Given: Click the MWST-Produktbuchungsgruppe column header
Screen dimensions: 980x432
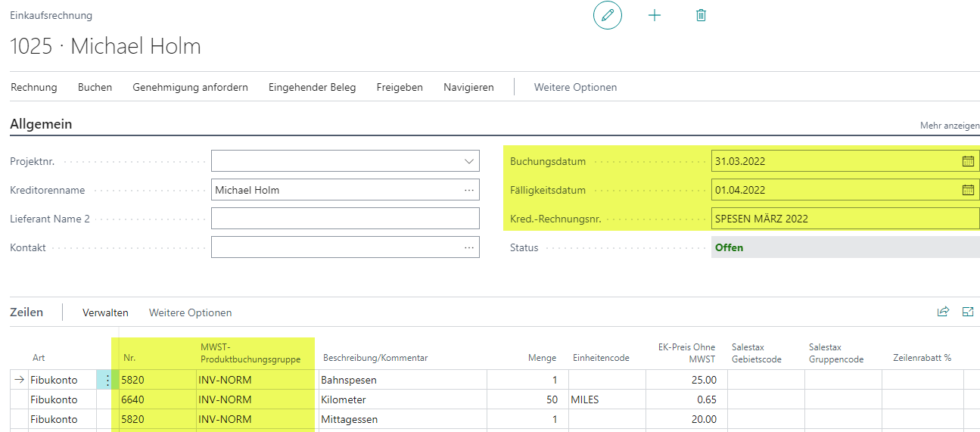Looking at the screenshot, I should [250, 353].
